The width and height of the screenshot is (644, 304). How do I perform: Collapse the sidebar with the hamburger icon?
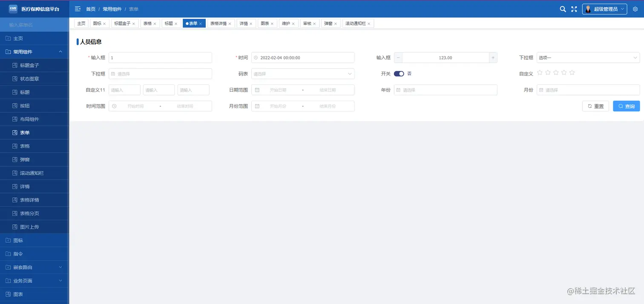[78, 9]
